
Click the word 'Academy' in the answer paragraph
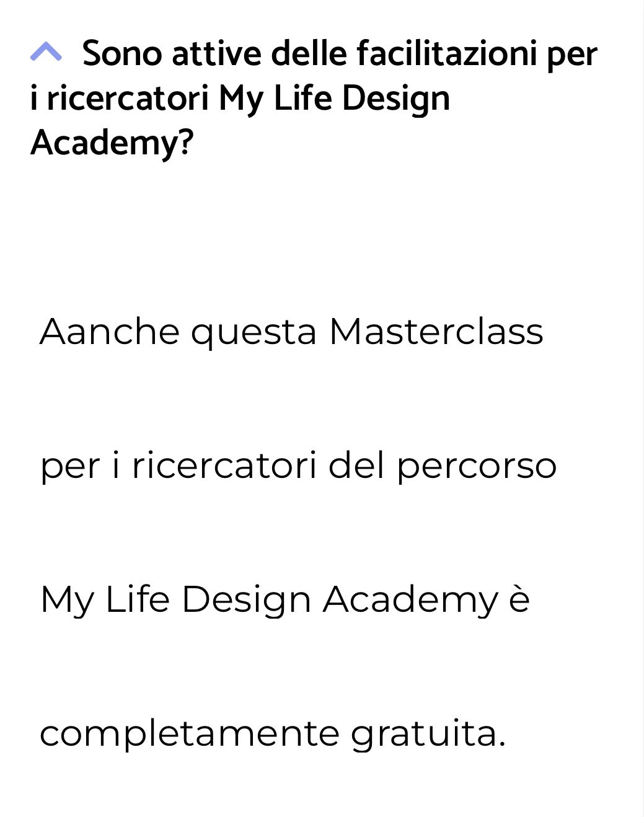[410, 601]
